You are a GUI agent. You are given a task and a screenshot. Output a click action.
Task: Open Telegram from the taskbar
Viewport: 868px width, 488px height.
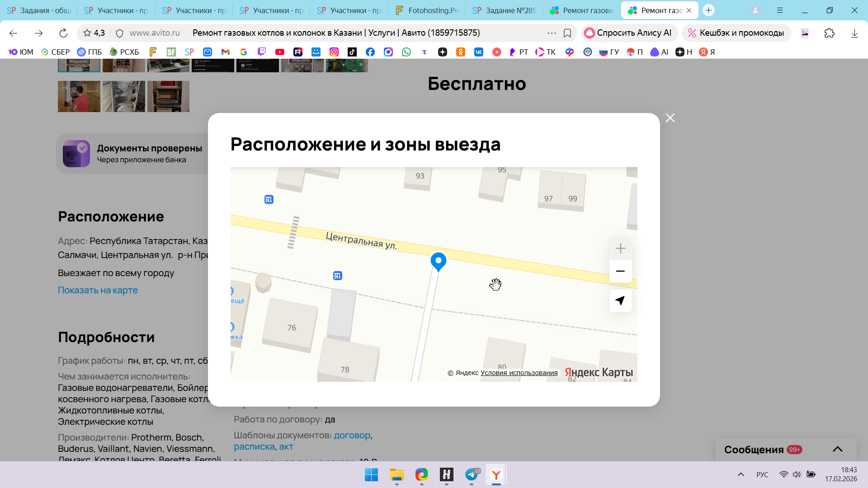tap(472, 474)
